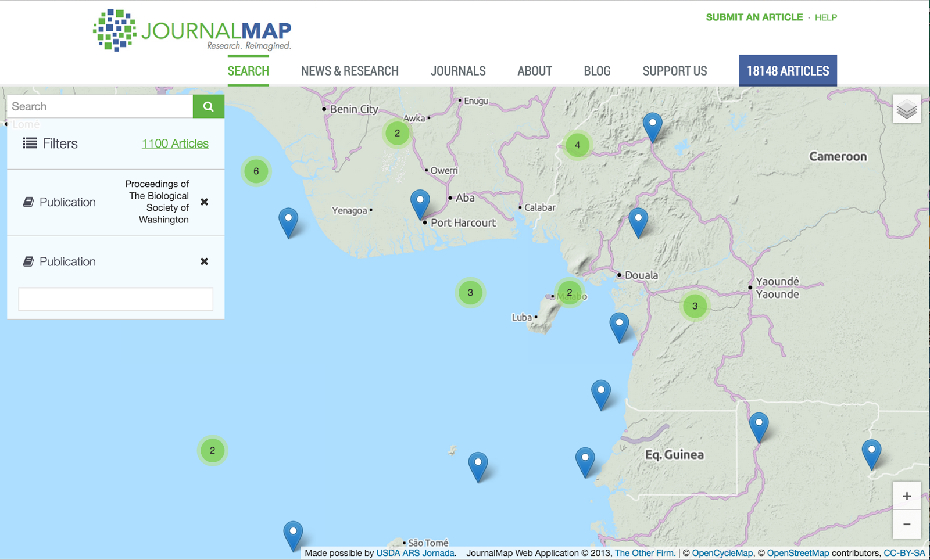Open the News & Research menu
This screenshot has width=930, height=560.
click(x=349, y=71)
